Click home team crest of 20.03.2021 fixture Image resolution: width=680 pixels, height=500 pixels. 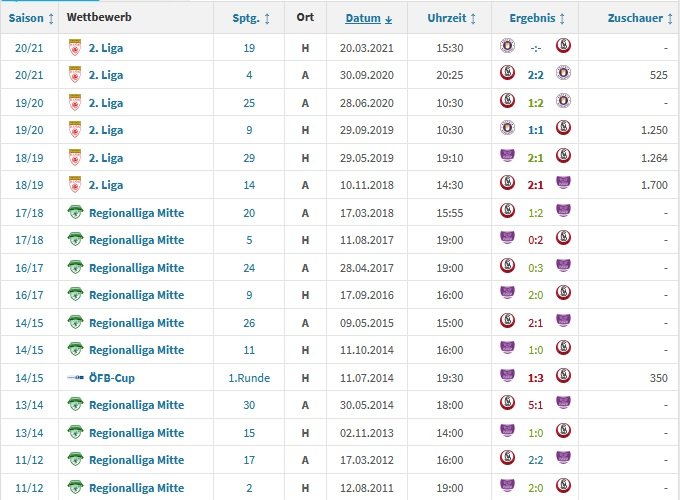pos(507,46)
